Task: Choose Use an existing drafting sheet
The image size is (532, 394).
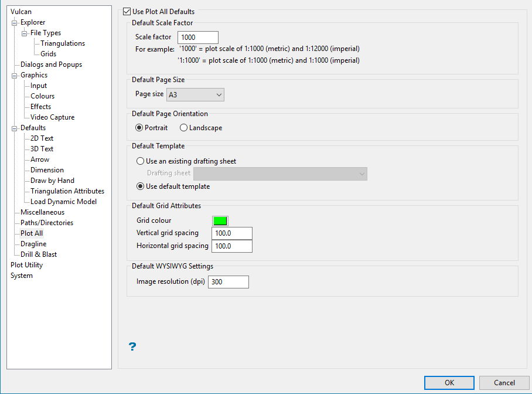Action: tap(140, 161)
